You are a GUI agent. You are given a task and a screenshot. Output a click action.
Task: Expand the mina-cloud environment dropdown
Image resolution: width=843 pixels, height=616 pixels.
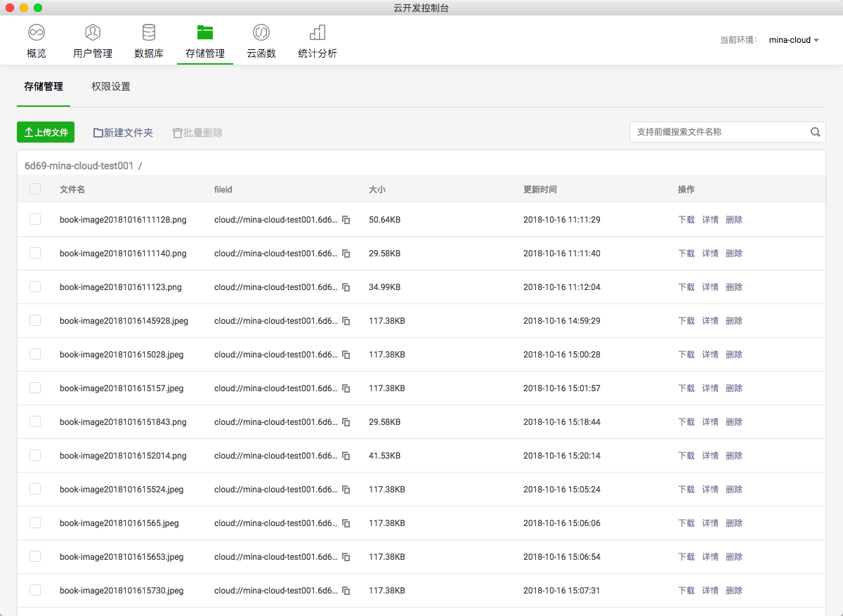tap(794, 40)
